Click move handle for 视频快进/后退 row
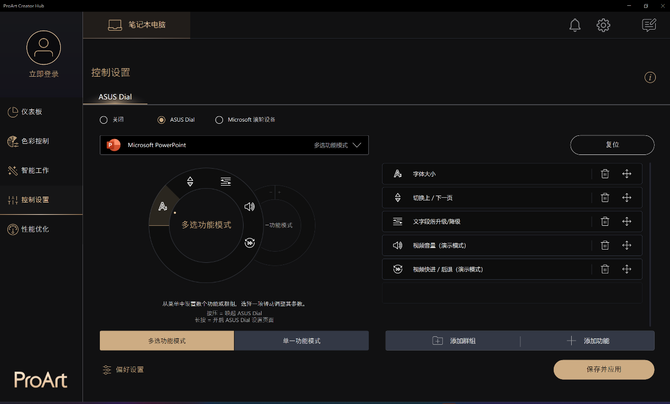The width and height of the screenshot is (670, 404). pos(626,269)
